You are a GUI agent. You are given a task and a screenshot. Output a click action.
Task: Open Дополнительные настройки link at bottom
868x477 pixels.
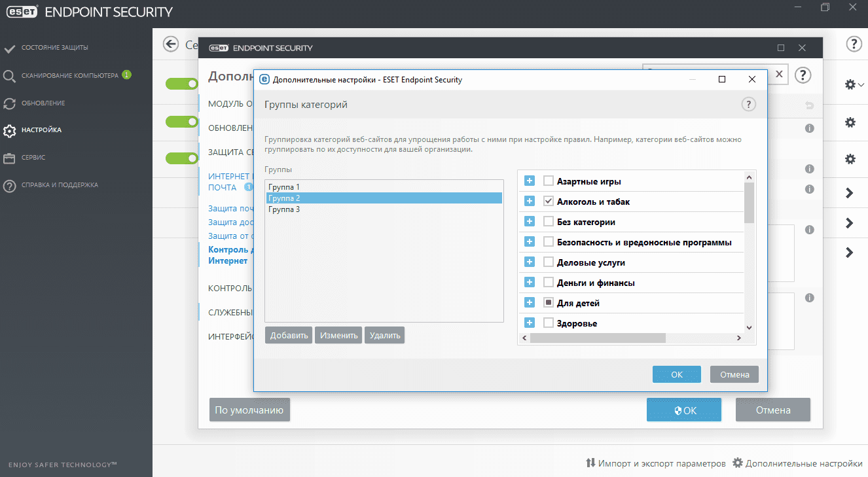[x=797, y=463]
